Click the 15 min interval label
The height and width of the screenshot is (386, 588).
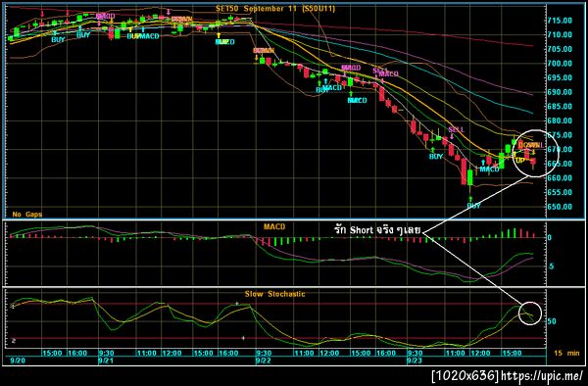tap(566, 353)
